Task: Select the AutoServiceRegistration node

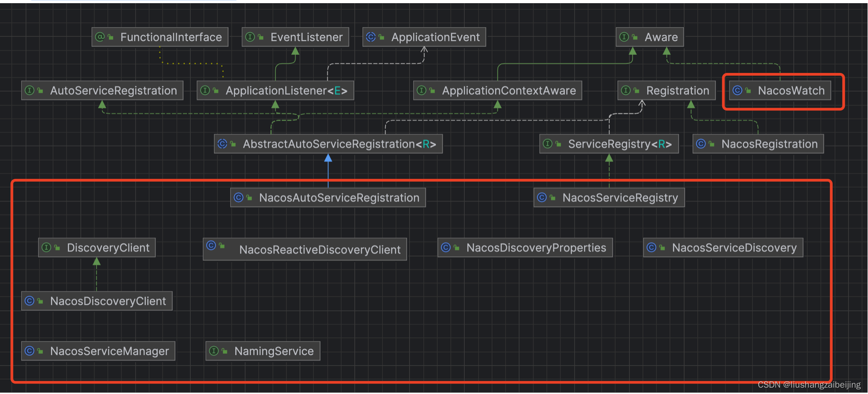Action: [102, 91]
